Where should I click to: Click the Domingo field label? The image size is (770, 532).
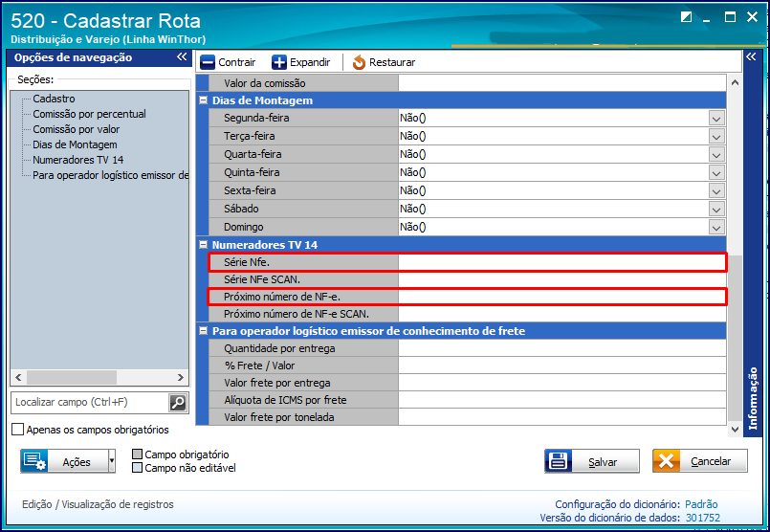244,228
